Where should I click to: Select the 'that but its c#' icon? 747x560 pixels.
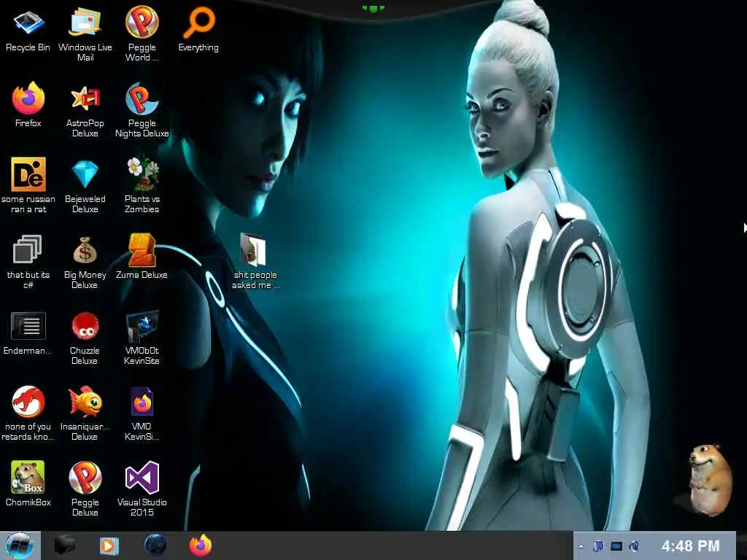coord(28,261)
